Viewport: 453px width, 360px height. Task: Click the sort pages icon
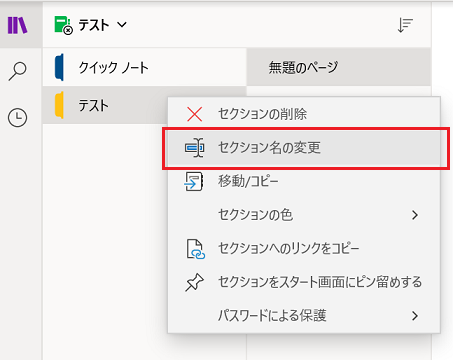tap(405, 25)
